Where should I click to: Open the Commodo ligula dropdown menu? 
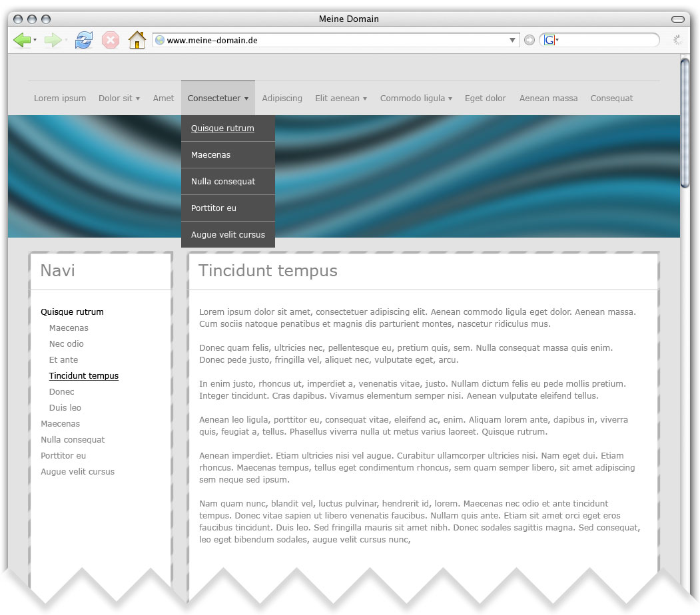[x=416, y=99]
